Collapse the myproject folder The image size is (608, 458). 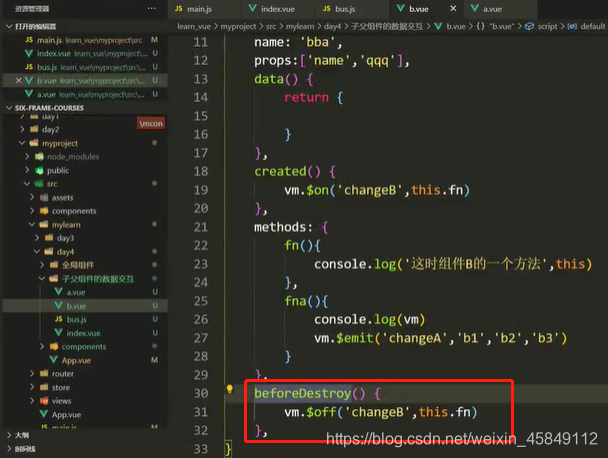click(22, 143)
